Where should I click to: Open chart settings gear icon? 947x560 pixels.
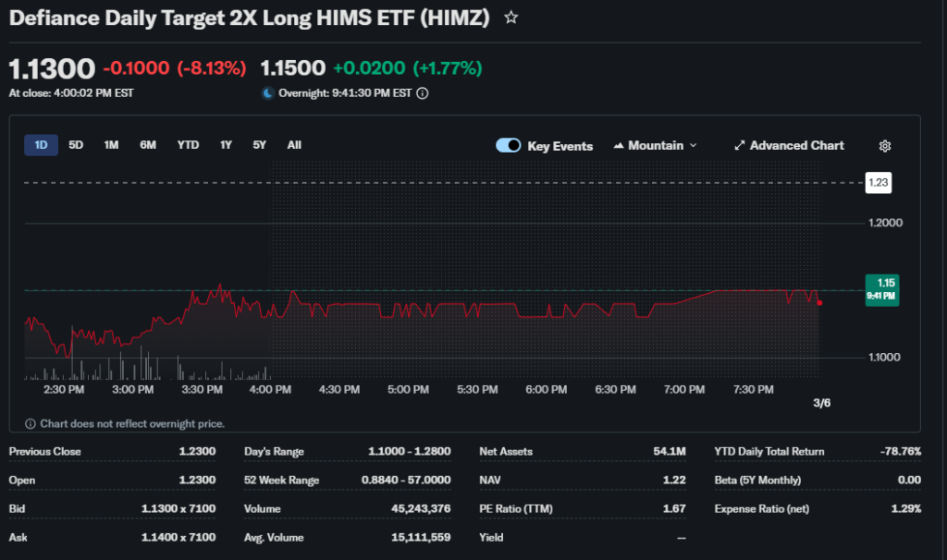[885, 146]
